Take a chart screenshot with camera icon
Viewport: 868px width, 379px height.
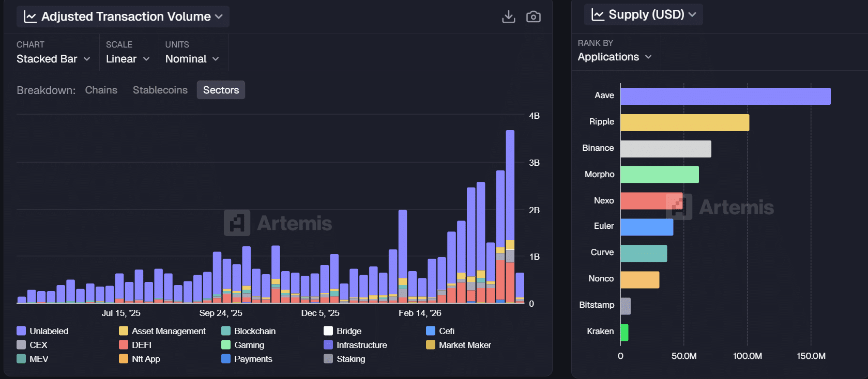click(x=534, y=17)
